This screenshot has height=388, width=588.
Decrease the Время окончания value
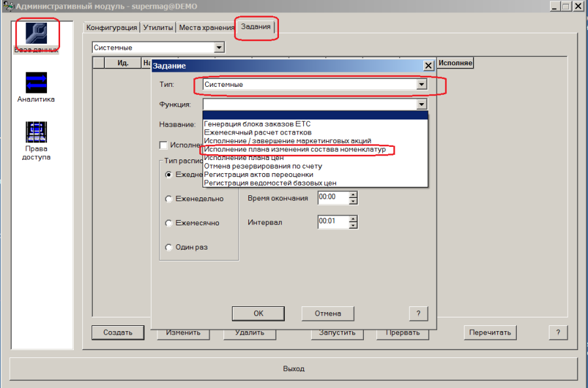click(353, 201)
